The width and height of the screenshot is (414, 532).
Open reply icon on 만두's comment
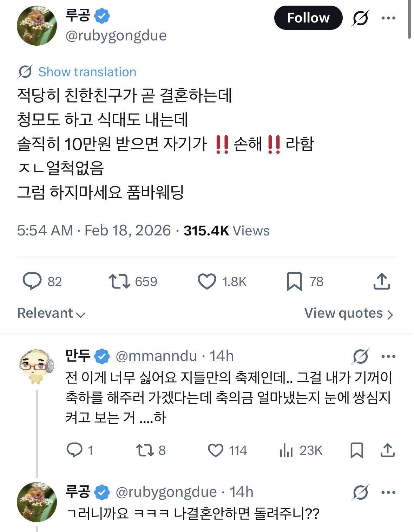pyautogui.click(x=74, y=450)
